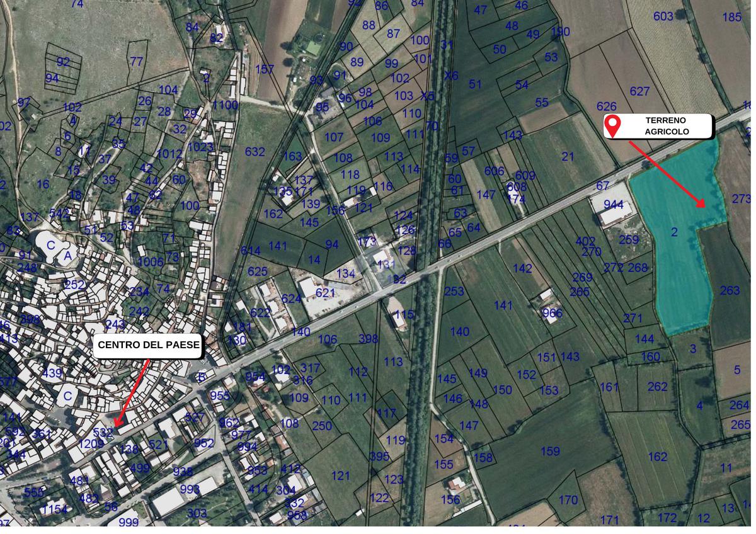Select the TERRENO AGRICOLO label
Image resolution: width=756 pixels, height=534 pixels.
pyautogui.click(x=665, y=126)
